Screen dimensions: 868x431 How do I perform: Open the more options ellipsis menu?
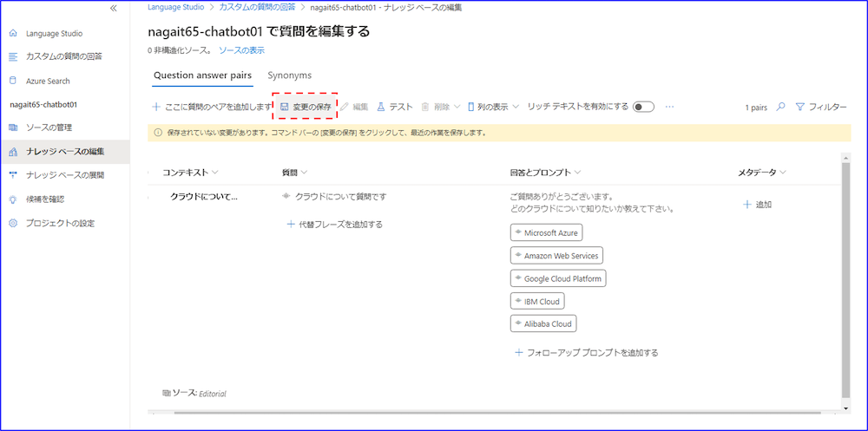(x=669, y=107)
